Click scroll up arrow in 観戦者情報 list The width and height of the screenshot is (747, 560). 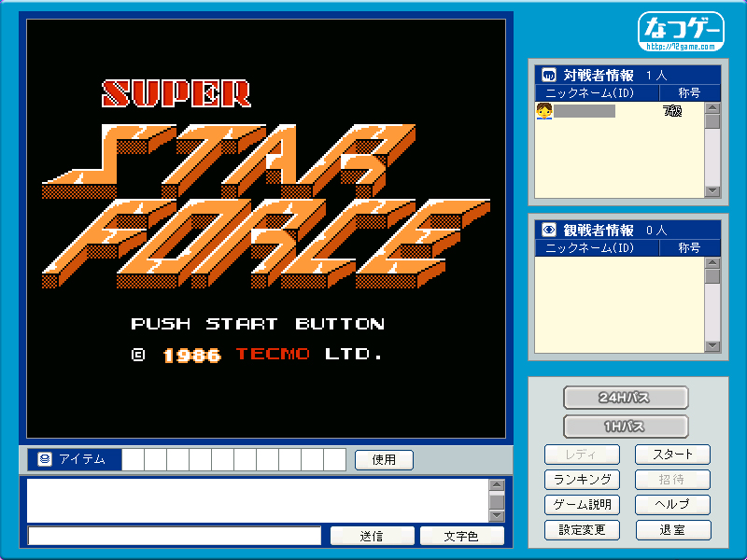point(712,263)
